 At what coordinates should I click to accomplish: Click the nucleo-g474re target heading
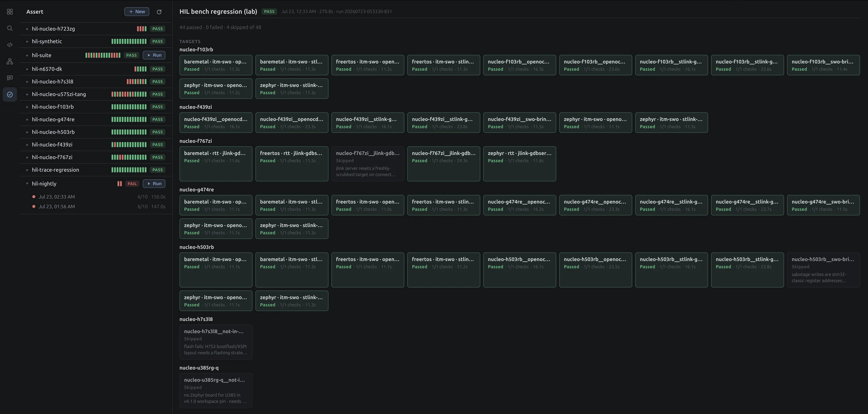point(196,190)
